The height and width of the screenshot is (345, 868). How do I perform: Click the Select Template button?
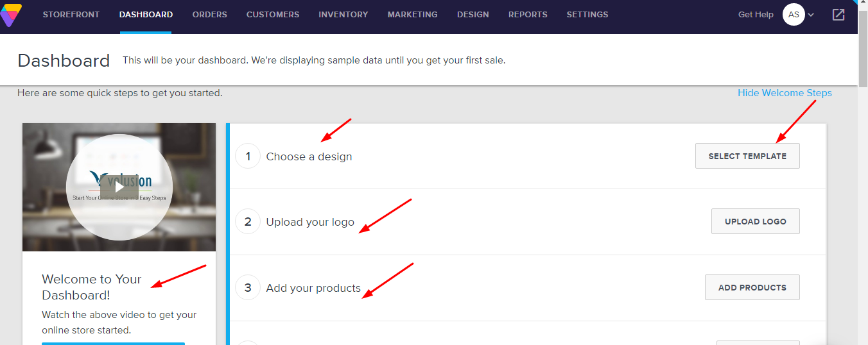747,156
